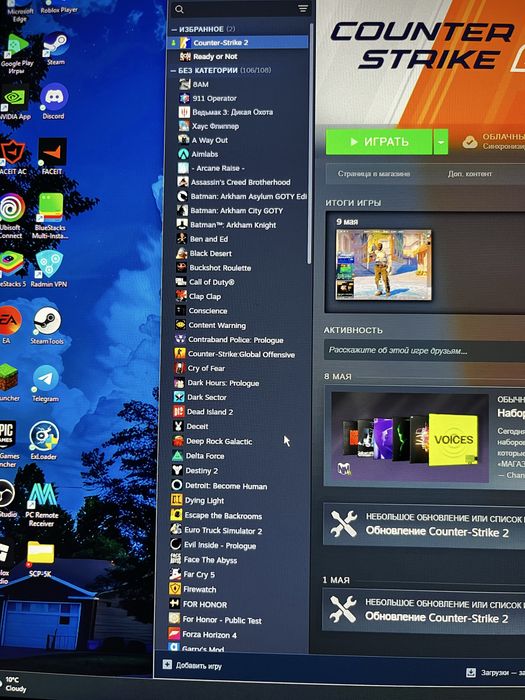The image size is (525, 700).
Task: Collapse the ИЗБРАННОЕ favorites category
Action: click(174, 29)
